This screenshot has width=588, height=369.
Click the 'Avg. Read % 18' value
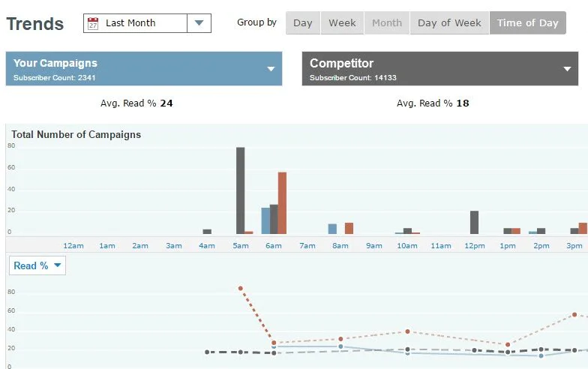coord(433,103)
